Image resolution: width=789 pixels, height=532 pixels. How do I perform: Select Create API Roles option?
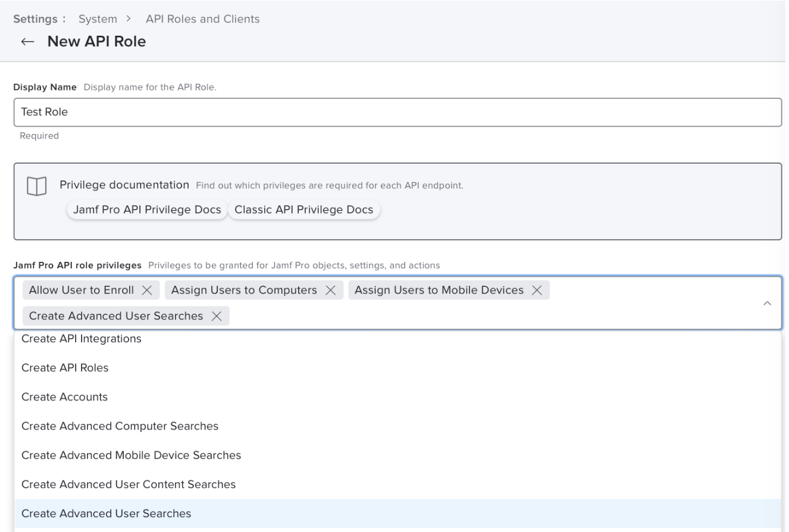397,368
